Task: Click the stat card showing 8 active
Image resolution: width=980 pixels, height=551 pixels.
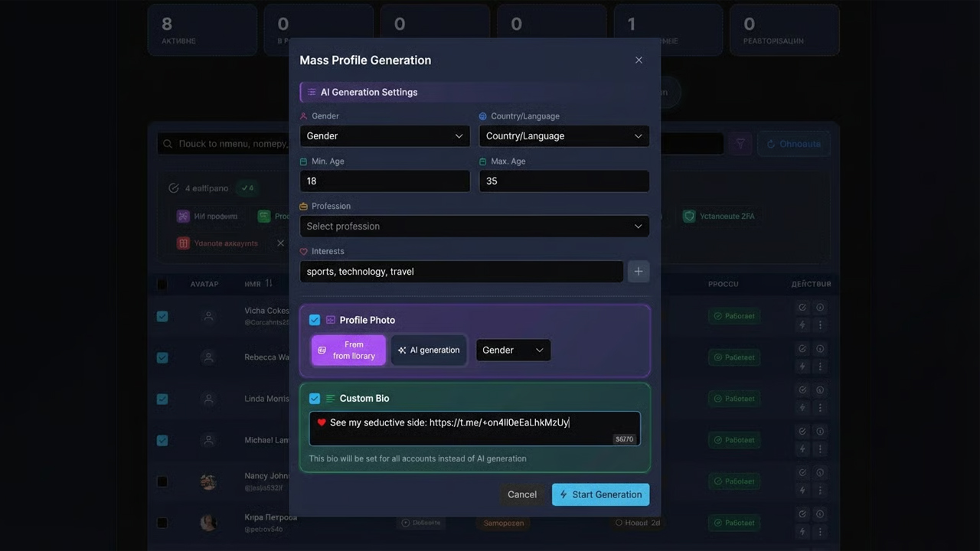Action: 202,30
